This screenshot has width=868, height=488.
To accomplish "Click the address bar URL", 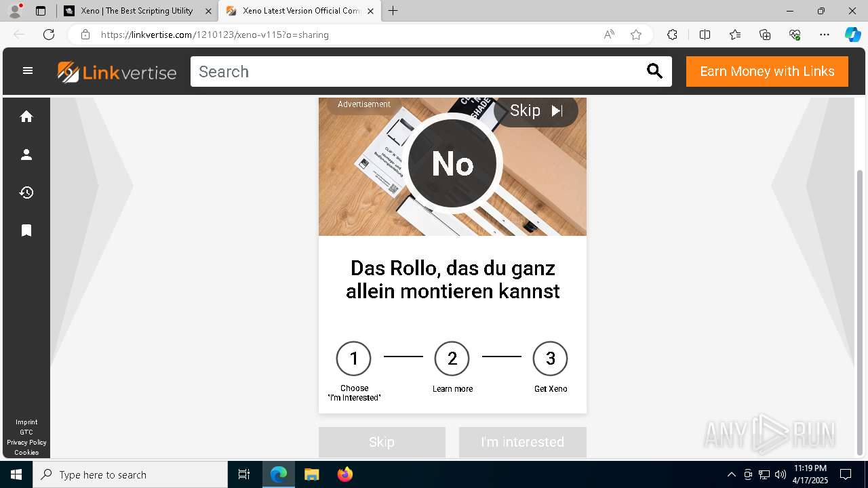I will (215, 35).
